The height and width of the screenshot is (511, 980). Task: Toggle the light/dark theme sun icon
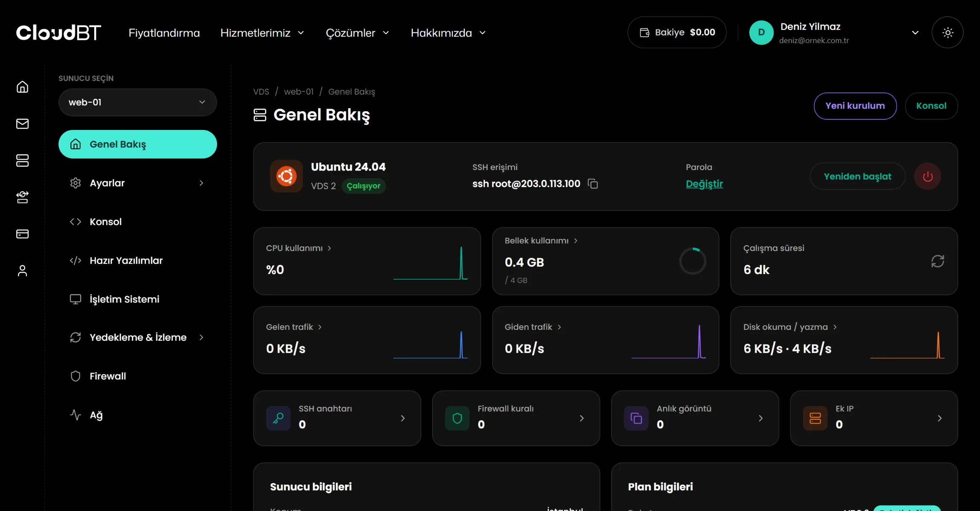point(948,32)
